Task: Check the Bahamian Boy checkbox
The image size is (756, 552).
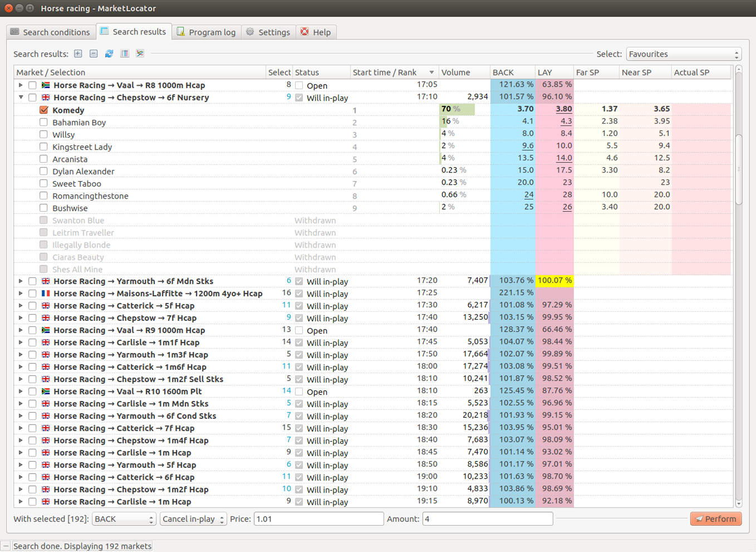Action: point(43,122)
